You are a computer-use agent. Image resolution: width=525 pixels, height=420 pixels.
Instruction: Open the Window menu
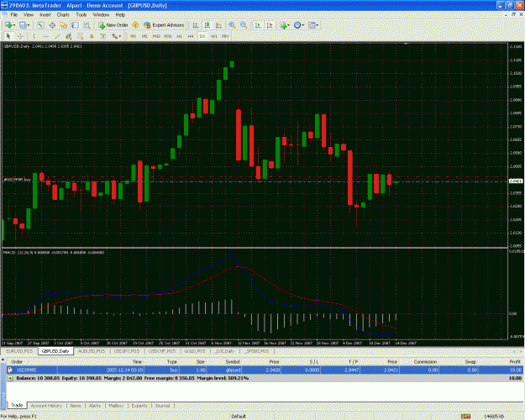[x=101, y=15]
